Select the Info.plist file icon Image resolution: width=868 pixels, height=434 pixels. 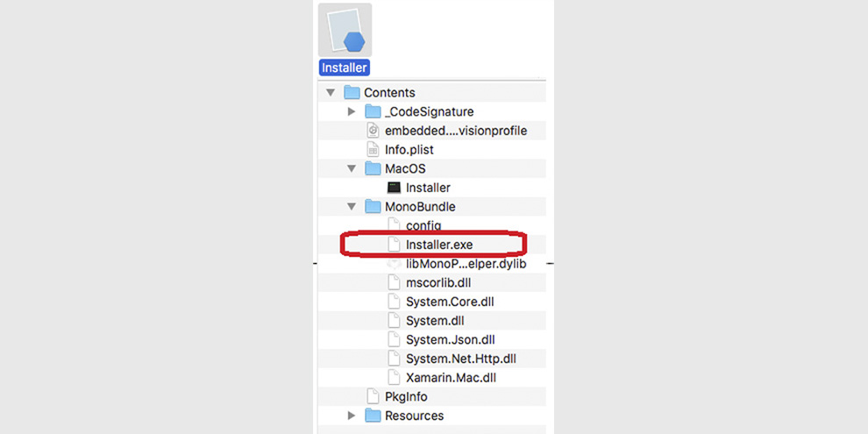coord(374,149)
